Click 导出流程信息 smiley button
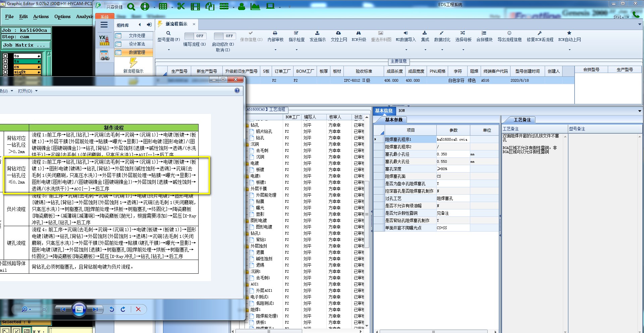The height and width of the screenshot is (333, 644). point(509,36)
